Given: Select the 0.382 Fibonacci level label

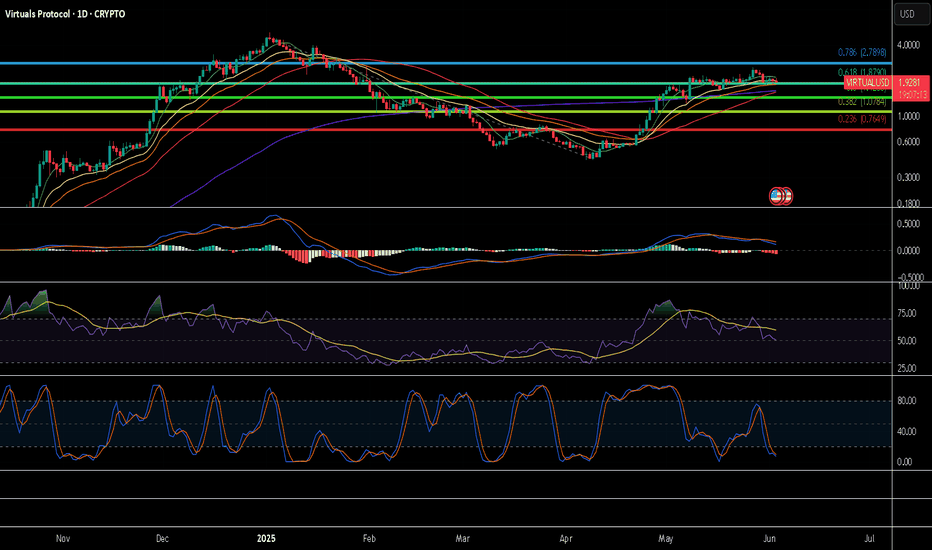Looking at the screenshot, I should [859, 102].
